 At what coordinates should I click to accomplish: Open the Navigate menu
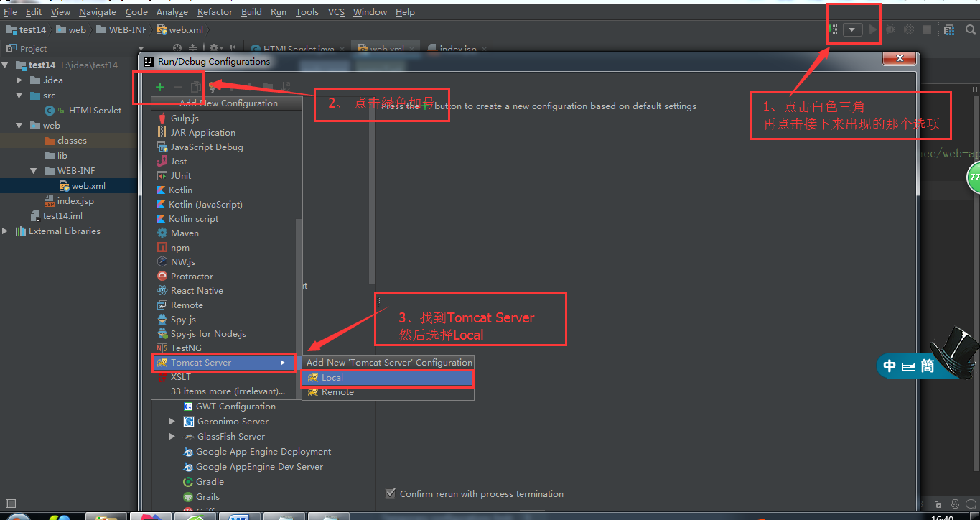(98, 12)
